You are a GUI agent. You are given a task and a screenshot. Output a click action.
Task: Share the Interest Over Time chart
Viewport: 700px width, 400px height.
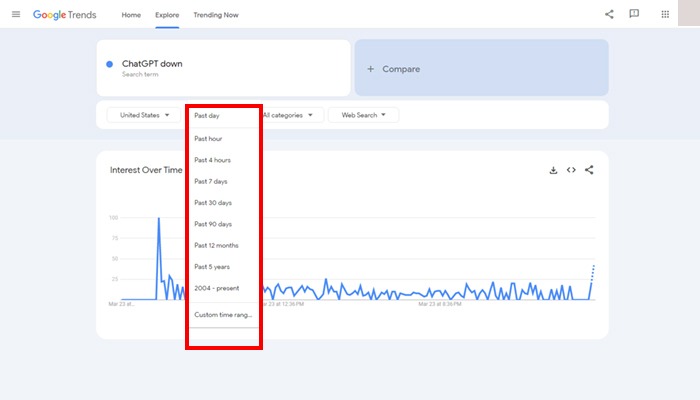tap(589, 170)
